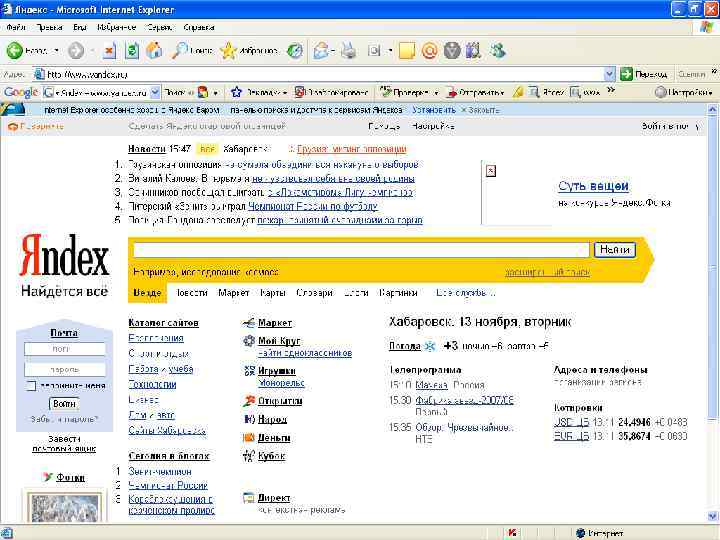
Task: Open the Правка menu
Action: click(50, 28)
